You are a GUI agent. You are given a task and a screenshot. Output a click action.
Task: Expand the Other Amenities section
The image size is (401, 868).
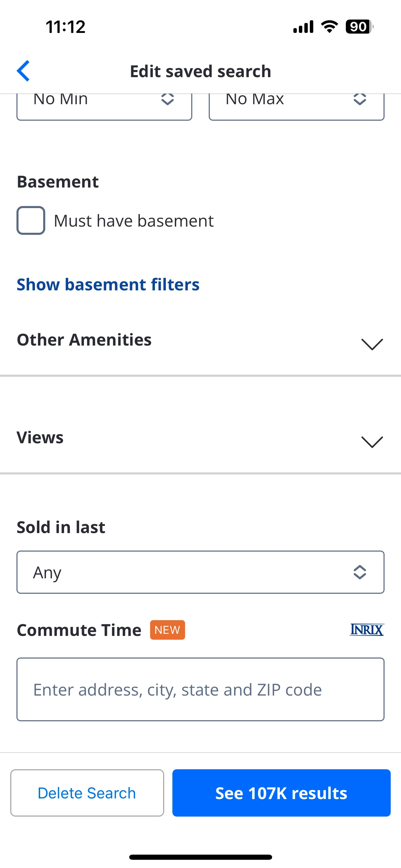pyautogui.click(x=200, y=340)
